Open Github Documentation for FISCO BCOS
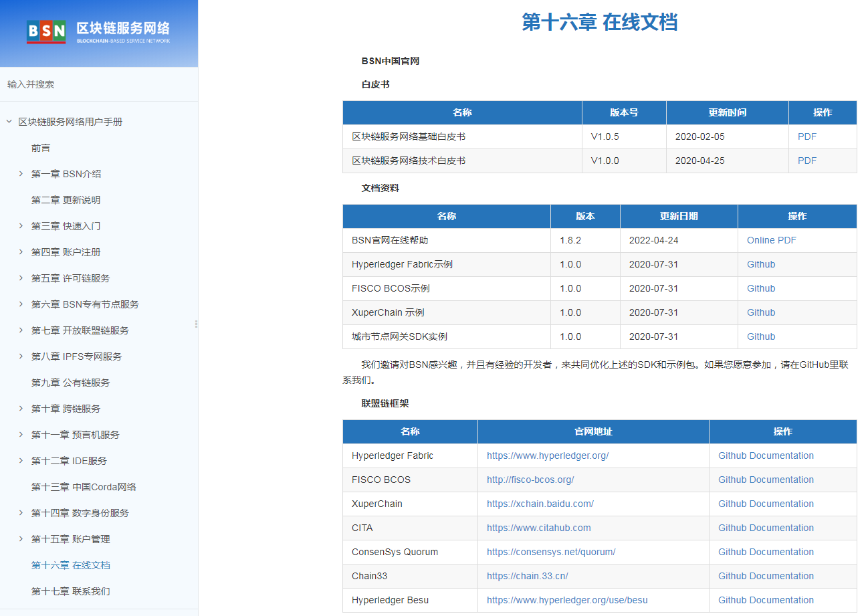This screenshot has width=868, height=616. click(x=766, y=480)
